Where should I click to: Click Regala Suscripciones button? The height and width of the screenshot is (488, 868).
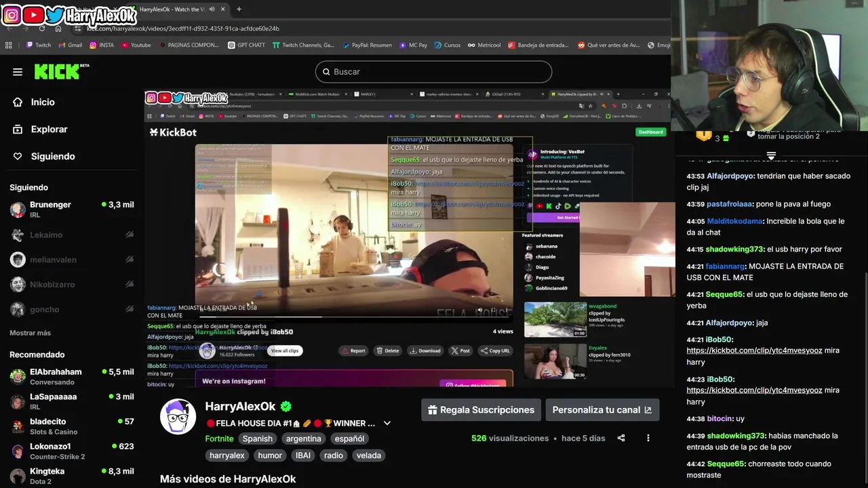pos(481,409)
